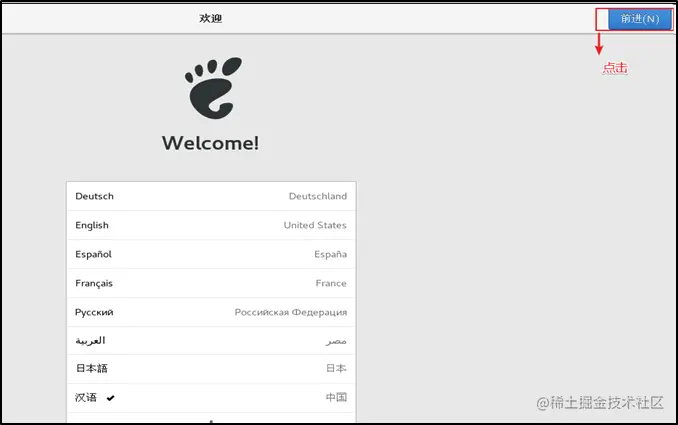This screenshot has width=678, height=425.
Task: Select the Arabic العربية language row
Action: [x=211, y=341]
